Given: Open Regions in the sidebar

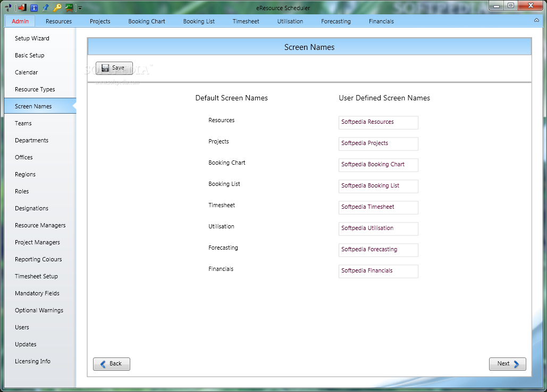Looking at the screenshot, I should pos(40,175).
